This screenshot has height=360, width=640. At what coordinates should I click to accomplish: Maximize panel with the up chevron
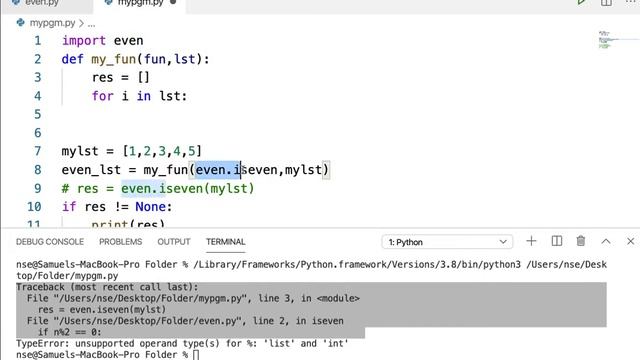click(606, 241)
